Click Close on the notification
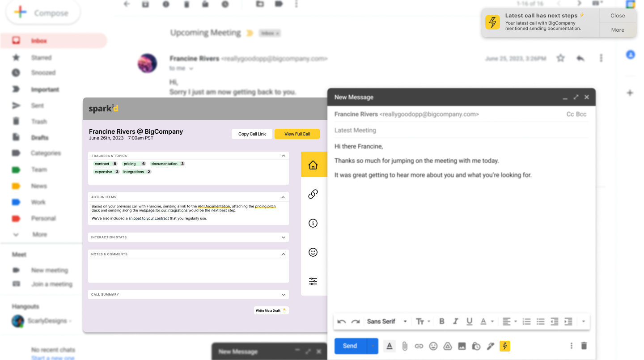The width and height of the screenshot is (644, 360). (618, 16)
